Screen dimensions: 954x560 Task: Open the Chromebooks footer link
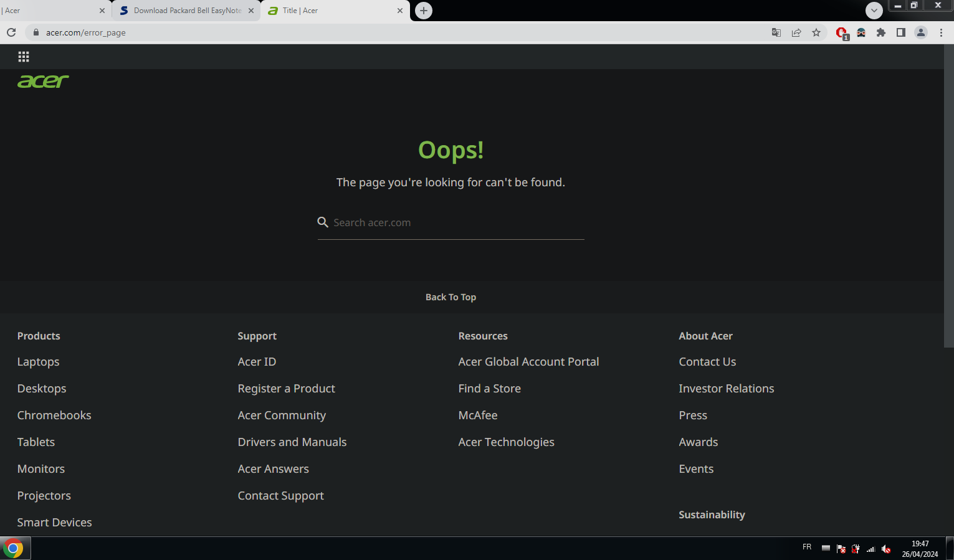tap(54, 415)
